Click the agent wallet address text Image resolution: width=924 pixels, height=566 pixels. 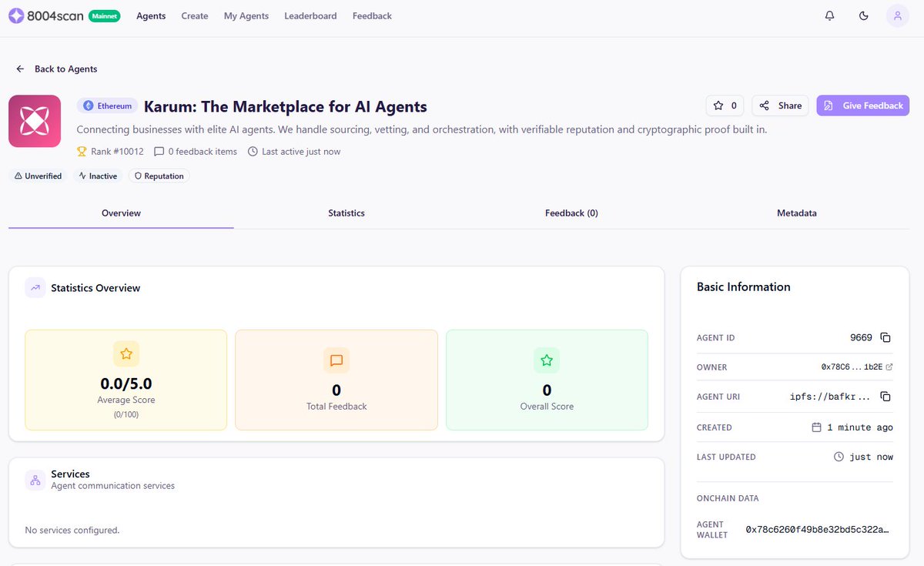click(819, 530)
